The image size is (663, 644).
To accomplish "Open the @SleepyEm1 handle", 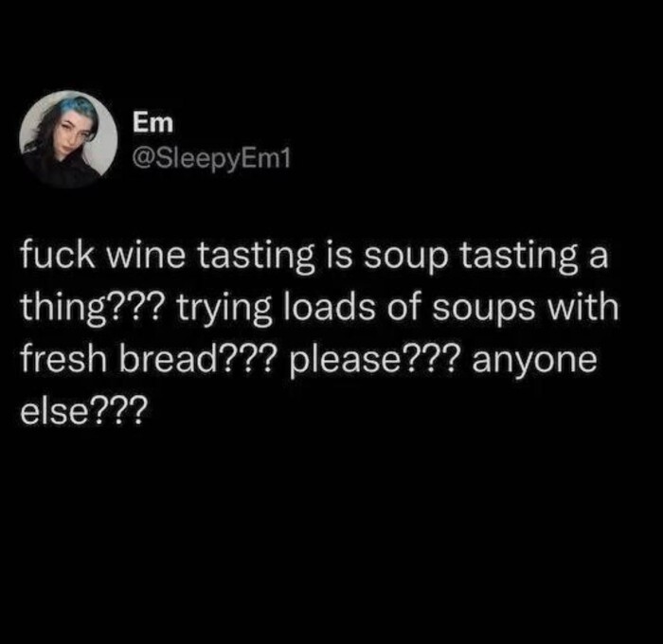I will pos(212,159).
